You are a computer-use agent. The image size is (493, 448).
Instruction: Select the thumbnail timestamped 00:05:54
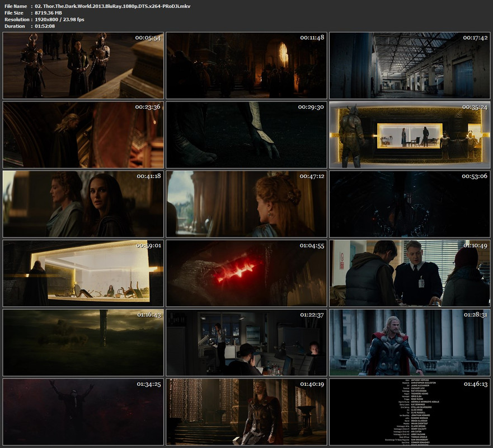[83, 66]
